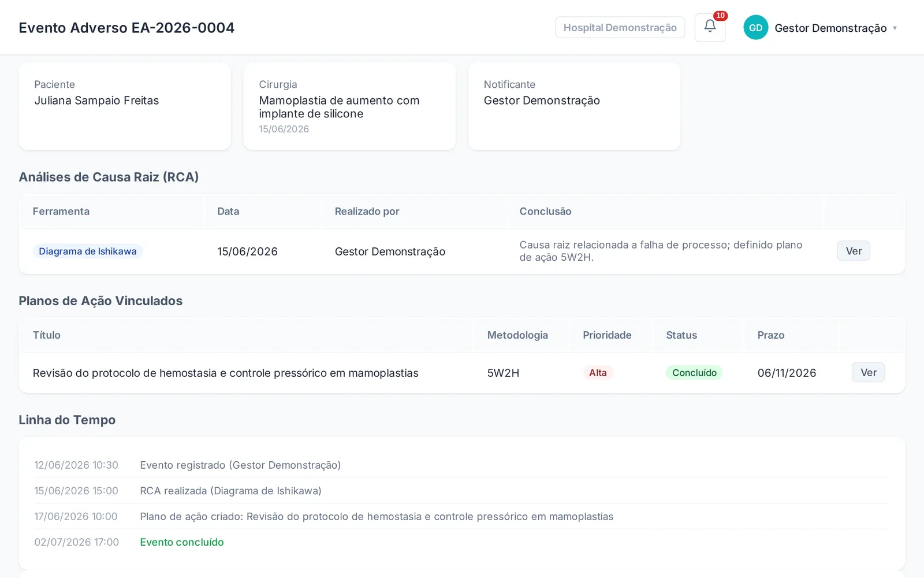Click the Causa raiz conclusion text

click(x=661, y=251)
